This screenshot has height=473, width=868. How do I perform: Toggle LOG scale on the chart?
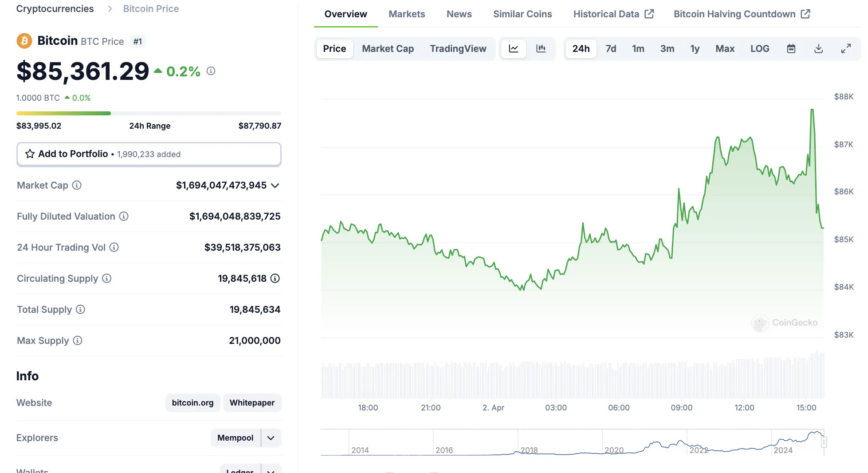coord(760,48)
